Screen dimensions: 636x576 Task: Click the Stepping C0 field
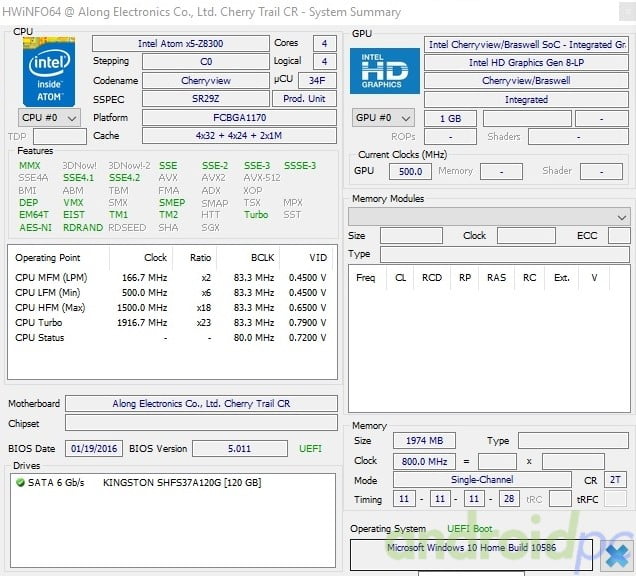click(206, 62)
